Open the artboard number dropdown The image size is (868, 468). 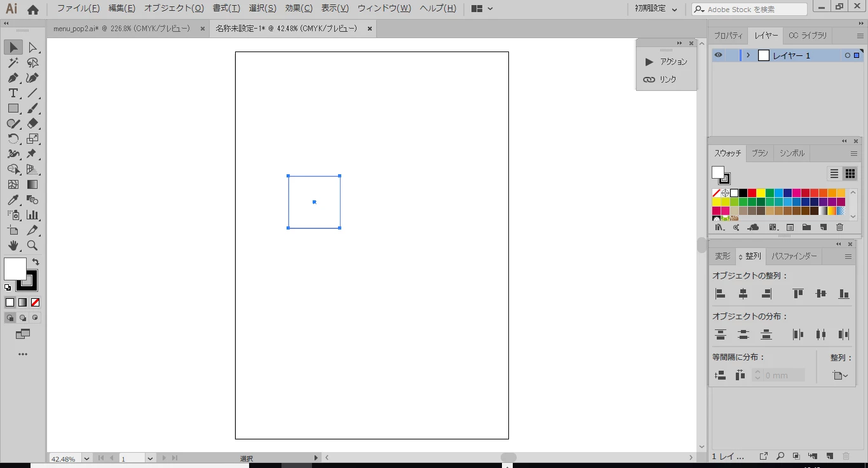point(151,458)
